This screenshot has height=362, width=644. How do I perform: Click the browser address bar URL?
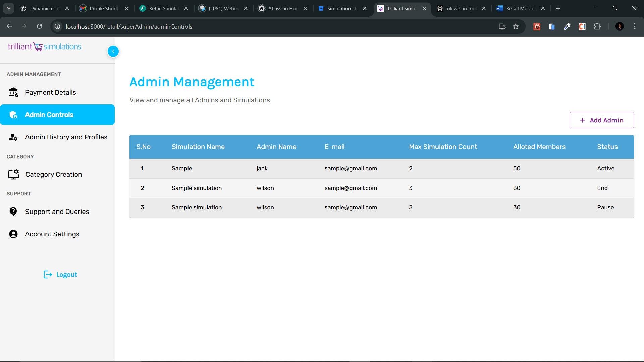pos(129,26)
